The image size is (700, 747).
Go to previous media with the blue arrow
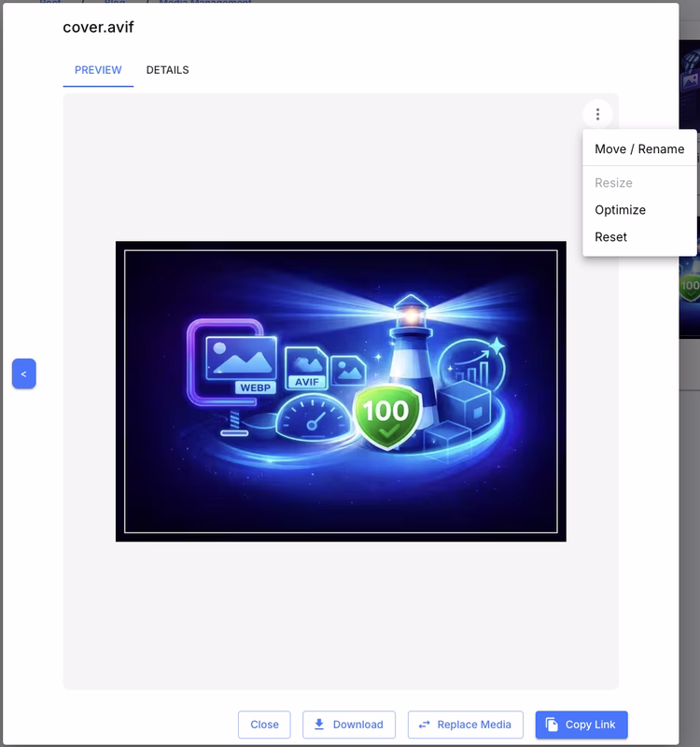pos(23,373)
